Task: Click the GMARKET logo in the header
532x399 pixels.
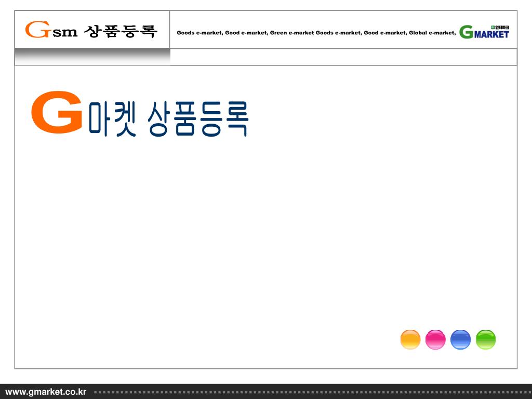Action: pyautogui.click(x=484, y=32)
